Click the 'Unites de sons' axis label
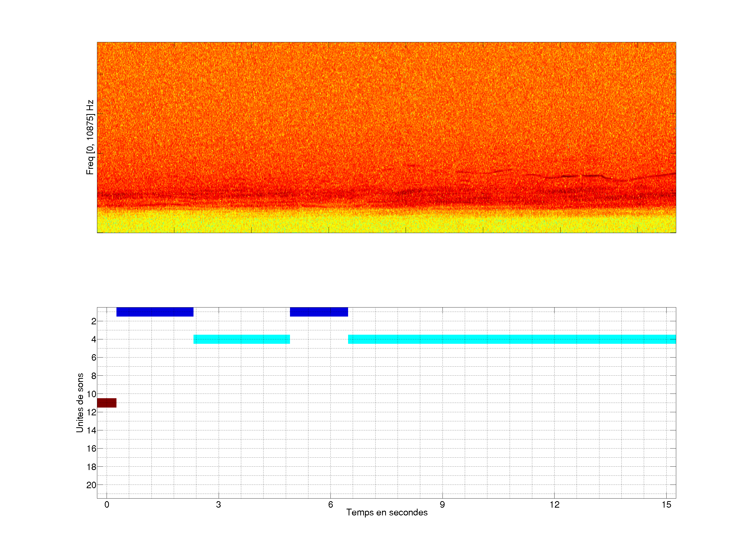The height and width of the screenshot is (560, 747). 80,403
